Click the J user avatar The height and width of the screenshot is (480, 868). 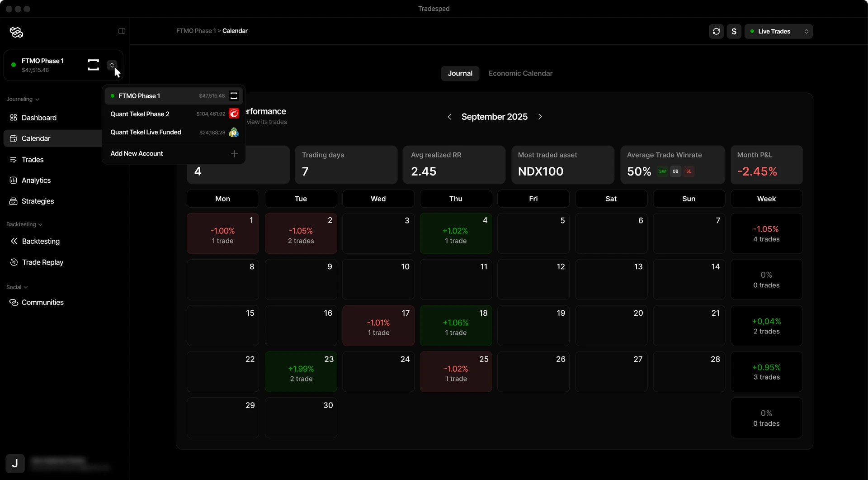pos(15,463)
